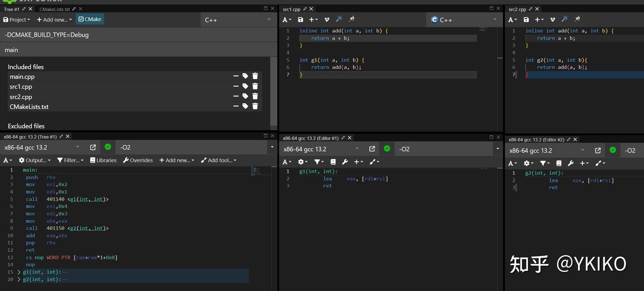Viewport: 644px width, 291px height.
Task: Delete CMakeLists.txt using its trash icon
Action: coord(255,106)
